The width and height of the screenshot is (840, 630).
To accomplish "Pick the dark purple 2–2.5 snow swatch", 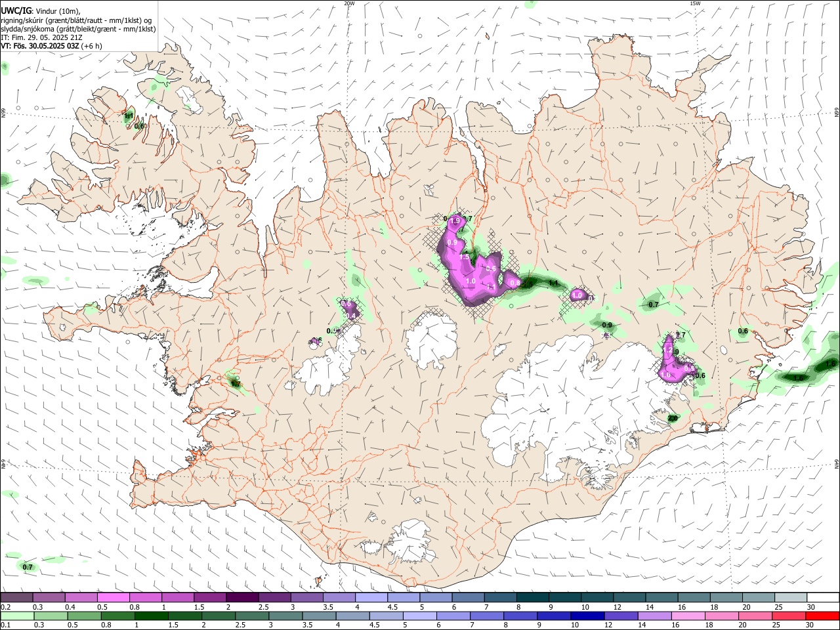I will pyautogui.click(x=242, y=598).
